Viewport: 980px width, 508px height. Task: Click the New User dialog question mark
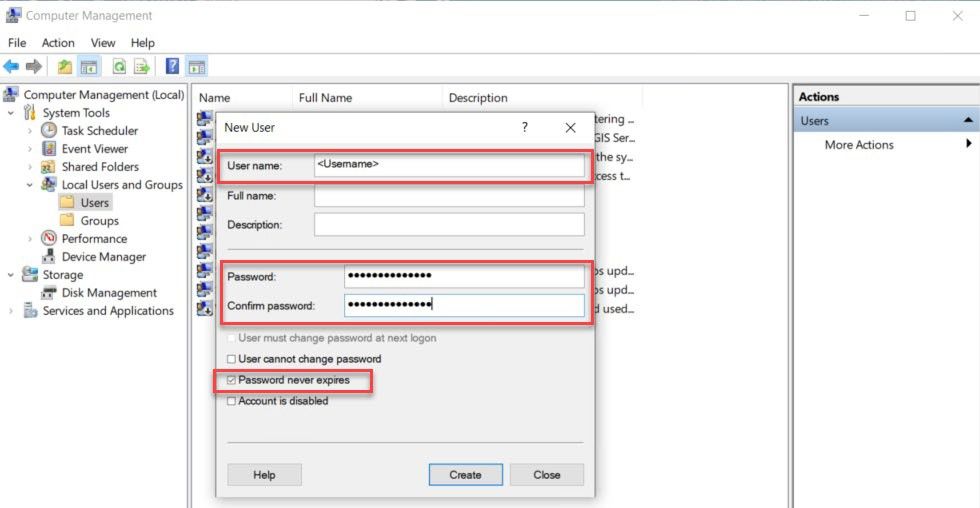(525, 127)
